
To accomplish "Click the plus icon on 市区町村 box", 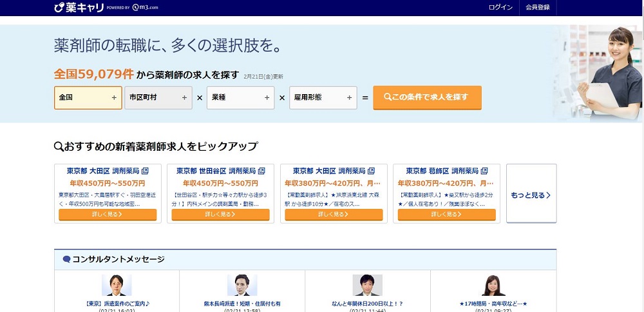I will tap(184, 98).
